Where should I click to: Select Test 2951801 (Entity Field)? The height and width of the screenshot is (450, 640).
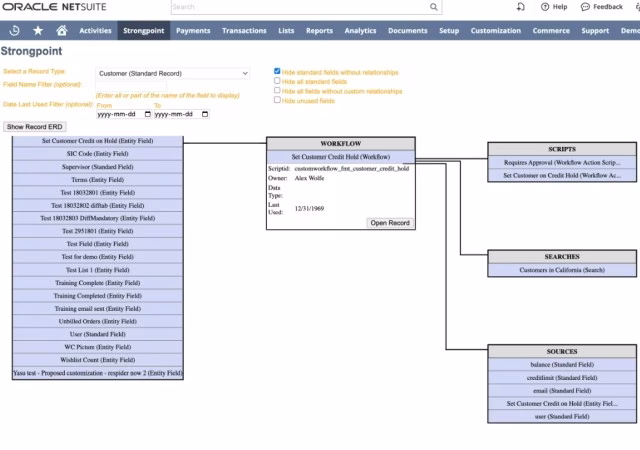pyautogui.click(x=98, y=231)
